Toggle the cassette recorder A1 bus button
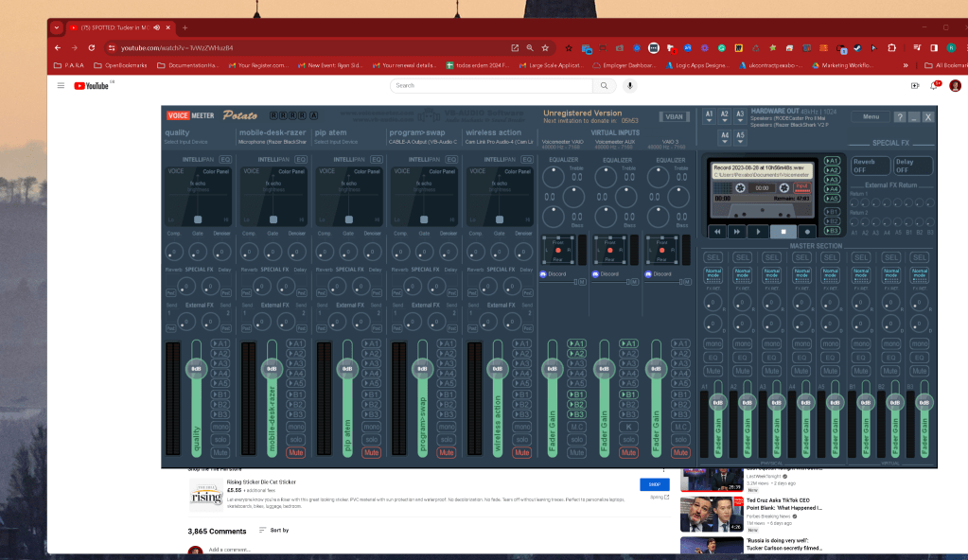Image resolution: width=968 pixels, height=560 pixels. click(832, 161)
